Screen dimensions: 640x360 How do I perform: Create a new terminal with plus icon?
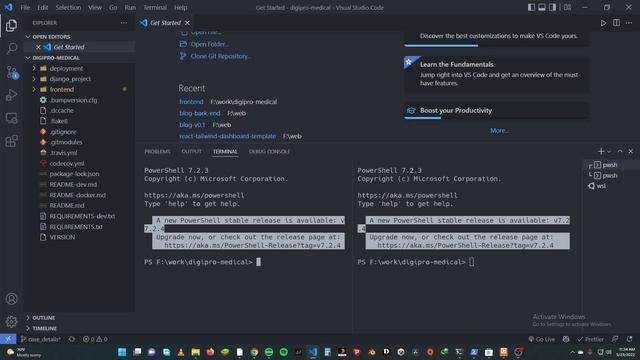[x=600, y=151]
